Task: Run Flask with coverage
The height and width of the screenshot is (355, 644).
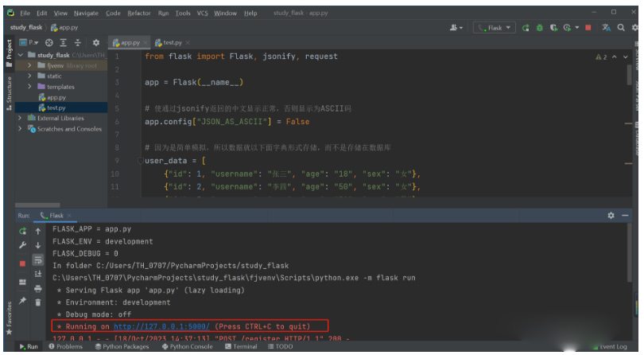Action: [553, 28]
